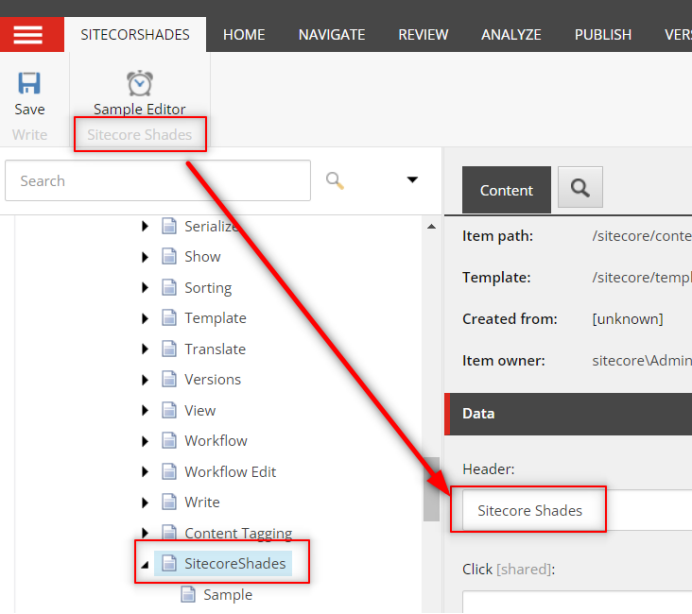Open the red hamburger menu
The width and height of the screenshot is (692, 614).
click(28, 34)
